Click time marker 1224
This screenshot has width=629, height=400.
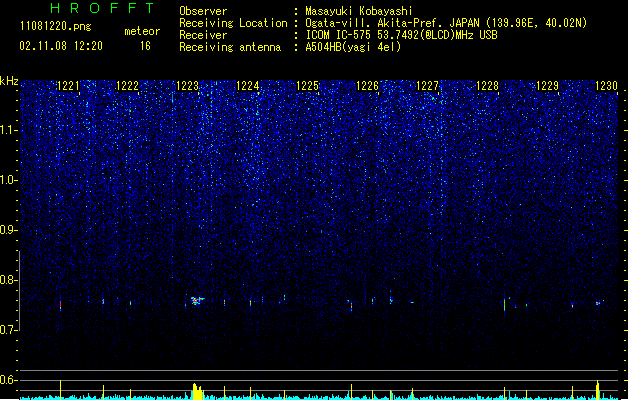[x=248, y=86]
